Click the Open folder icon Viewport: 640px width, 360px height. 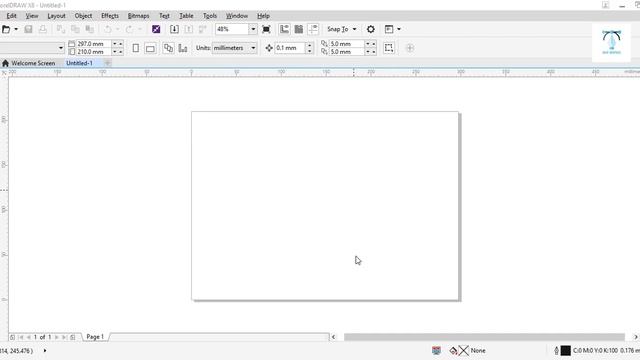pyautogui.click(x=6, y=29)
